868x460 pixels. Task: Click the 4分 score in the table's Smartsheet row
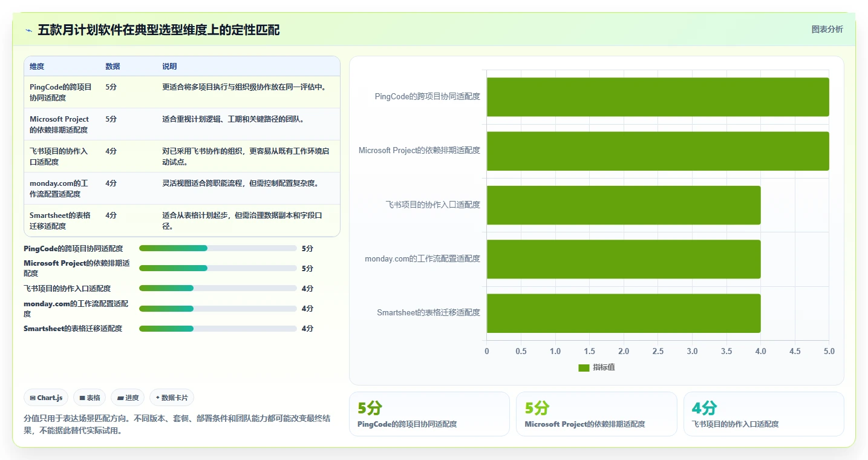(x=111, y=215)
